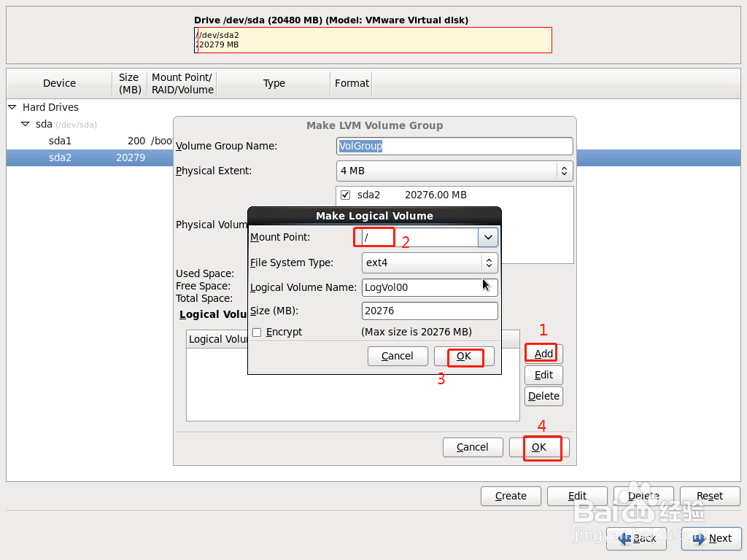The height and width of the screenshot is (560, 747).
Task: Confirm the Make Logical Volume dialog with OK
Action: [464, 356]
